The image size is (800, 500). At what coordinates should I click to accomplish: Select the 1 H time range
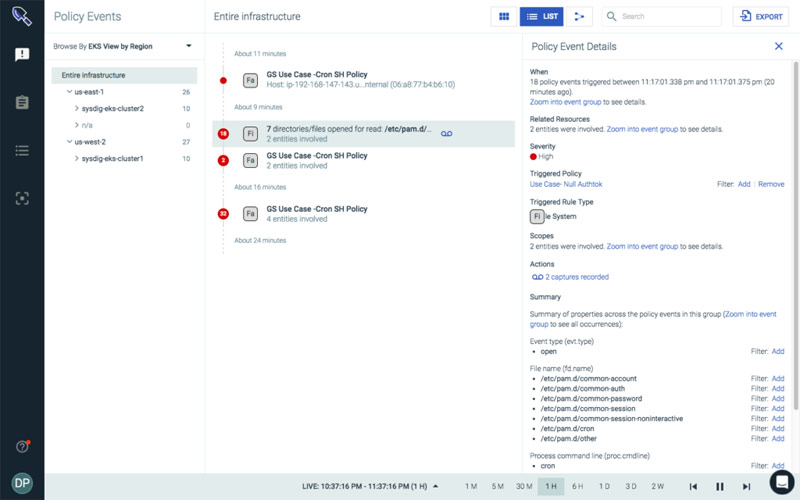click(551, 486)
